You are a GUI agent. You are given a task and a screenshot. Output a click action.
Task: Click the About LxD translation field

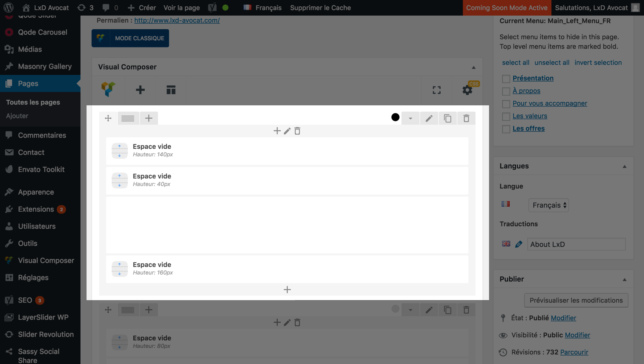(576, 244)
